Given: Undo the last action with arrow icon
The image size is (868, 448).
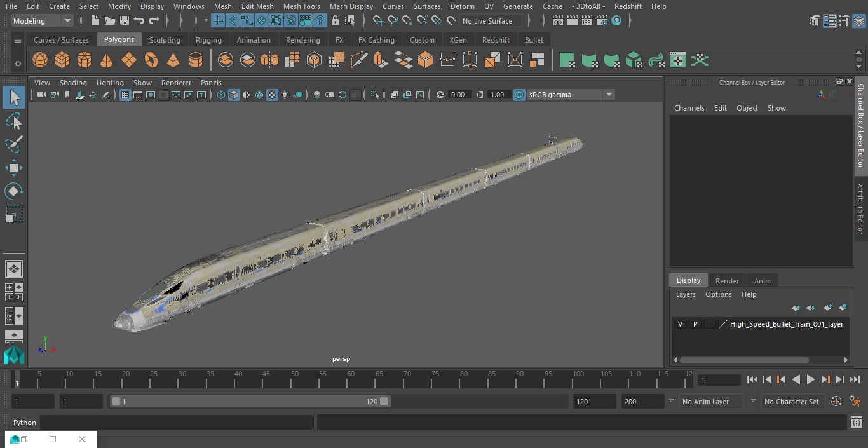Looking at the screenshot, I should pos(139,21).
